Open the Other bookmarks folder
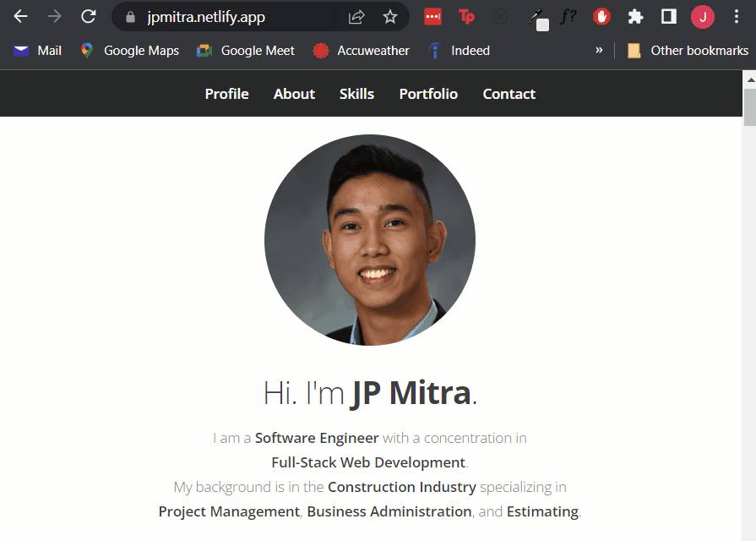This screenshot has width=756, height=541. pos(688,51)
